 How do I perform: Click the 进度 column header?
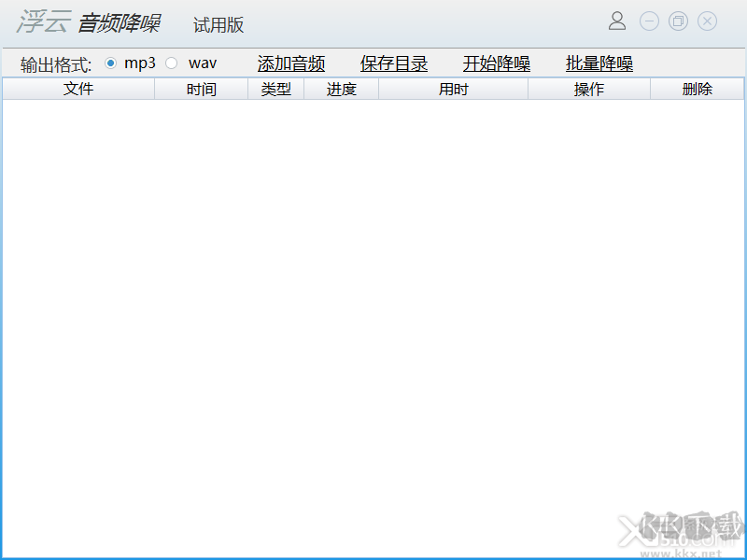tap(341, 89)
